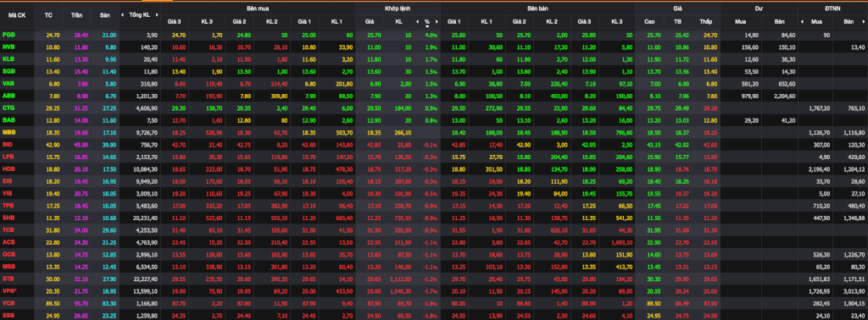This screenshot has height=320, width=868.
Task: Sort by the % change column header
Action: 427,22
